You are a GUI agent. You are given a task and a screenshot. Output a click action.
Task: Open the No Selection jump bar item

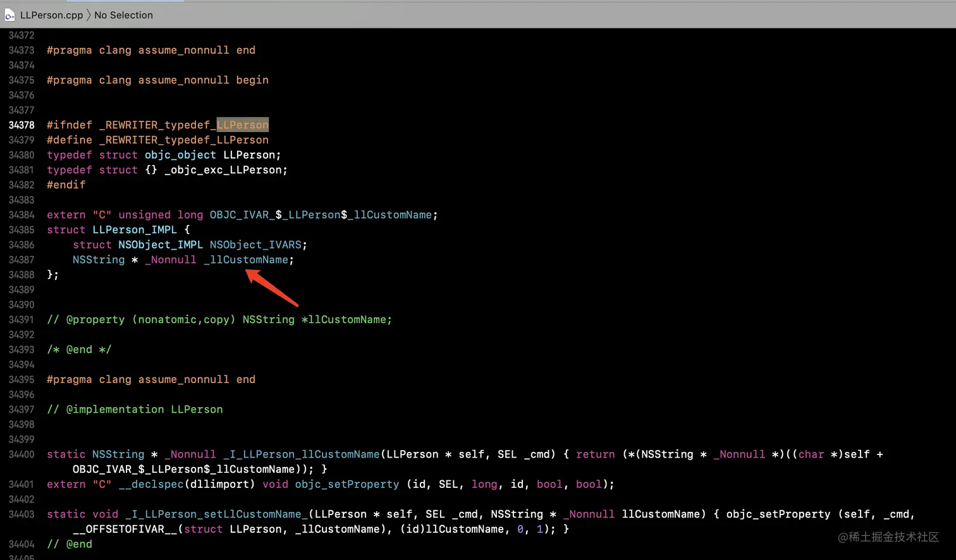[x=123, y=15]
